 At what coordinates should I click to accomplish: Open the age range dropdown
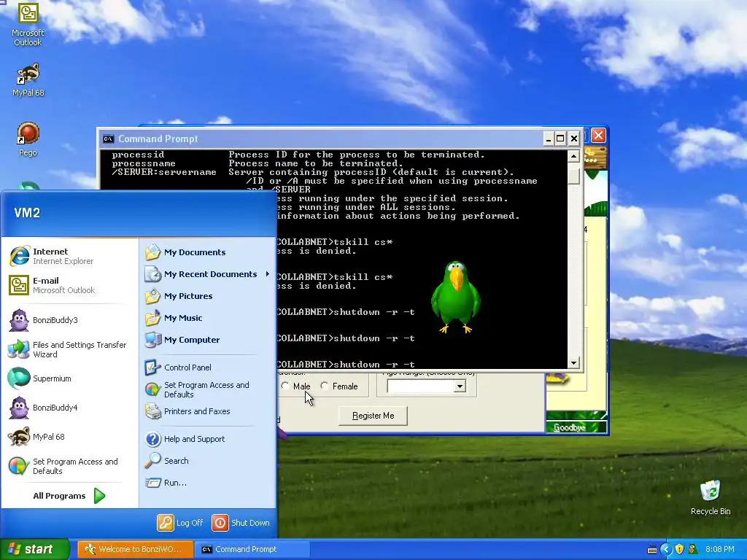pyautogui.click(x=460, y=386)
